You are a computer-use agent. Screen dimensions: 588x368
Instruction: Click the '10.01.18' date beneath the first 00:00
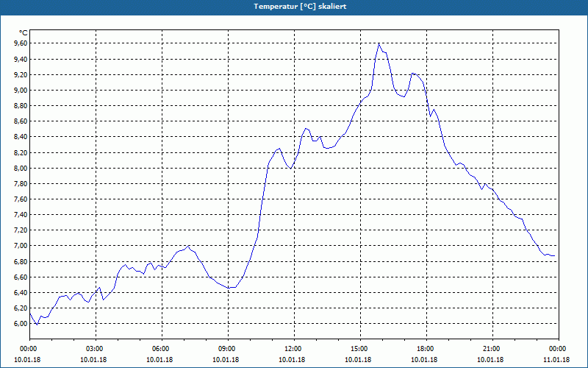click(x=27, y=360)
